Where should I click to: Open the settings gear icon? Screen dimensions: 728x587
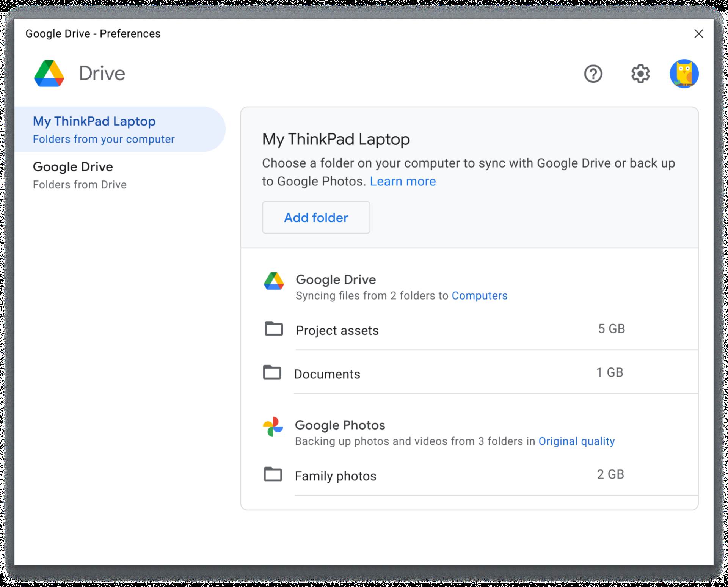[x=641, y=74]
